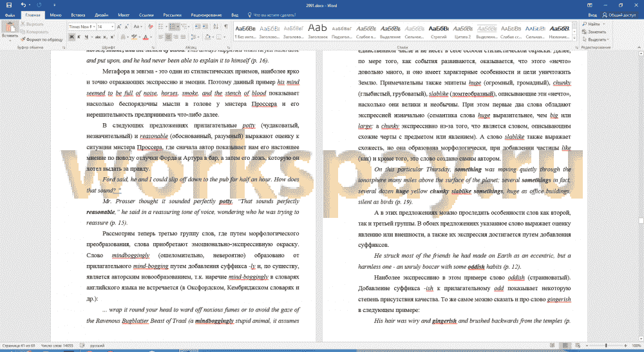Click 'Страница 41 из 69' in status bar
This screenshot has width=644, height=352.
(x=19, y=346)
